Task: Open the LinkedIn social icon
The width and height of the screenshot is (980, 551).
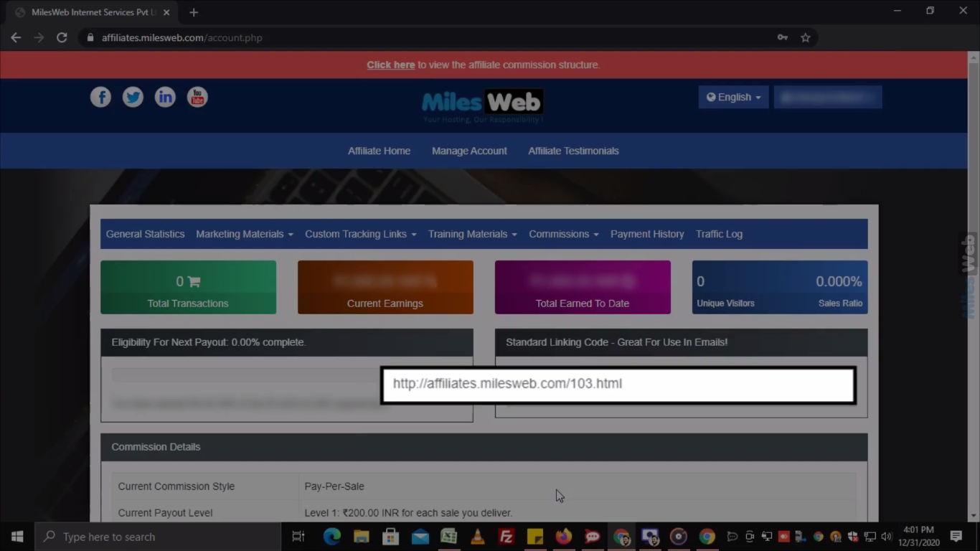Action: [x=165, y=97]
